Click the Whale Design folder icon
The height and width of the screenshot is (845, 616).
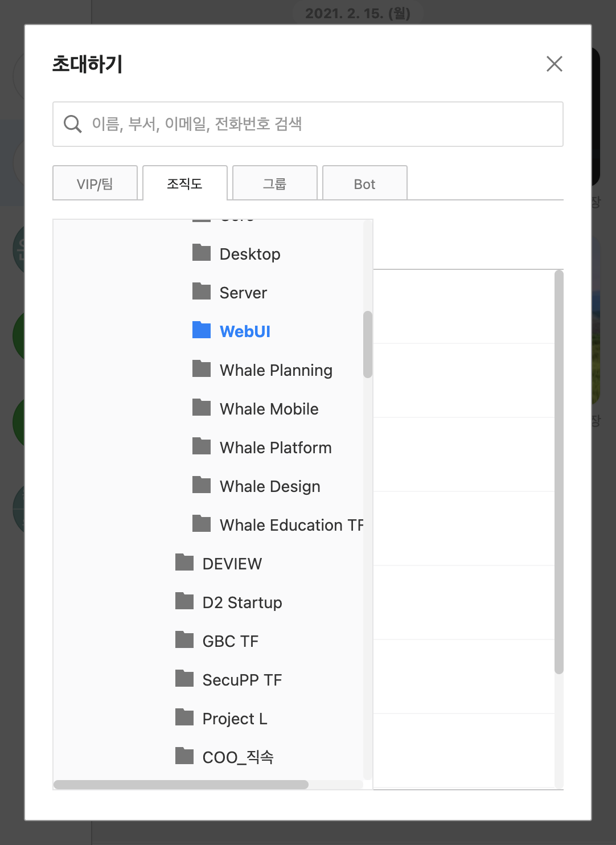coord(202,485)
